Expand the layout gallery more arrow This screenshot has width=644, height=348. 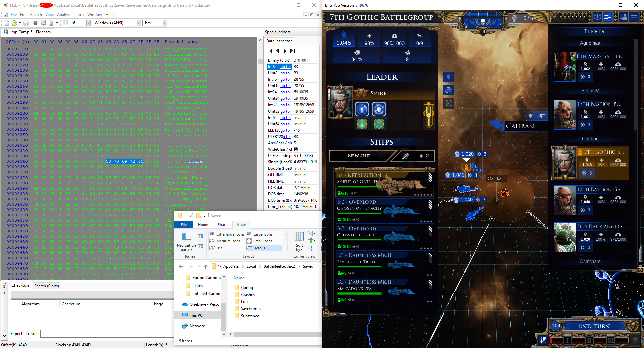pyautogui.click(x=285, y=248)
